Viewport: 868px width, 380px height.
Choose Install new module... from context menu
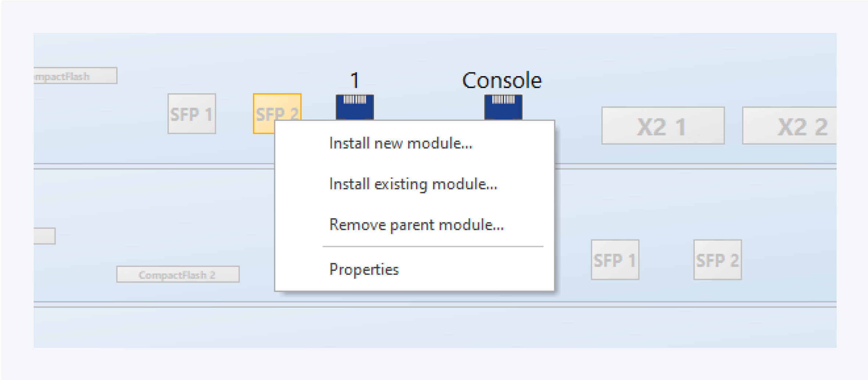[400, 143]
